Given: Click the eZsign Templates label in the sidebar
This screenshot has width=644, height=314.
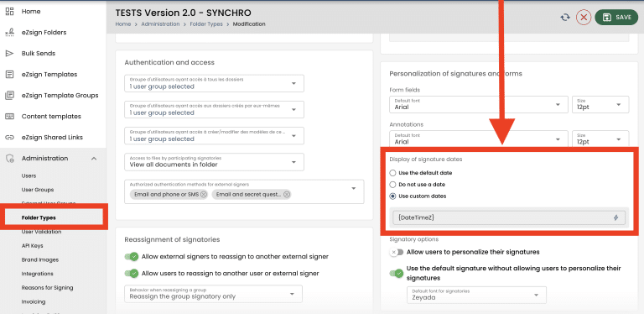Looking at the screenshot, I should point(49,75).
